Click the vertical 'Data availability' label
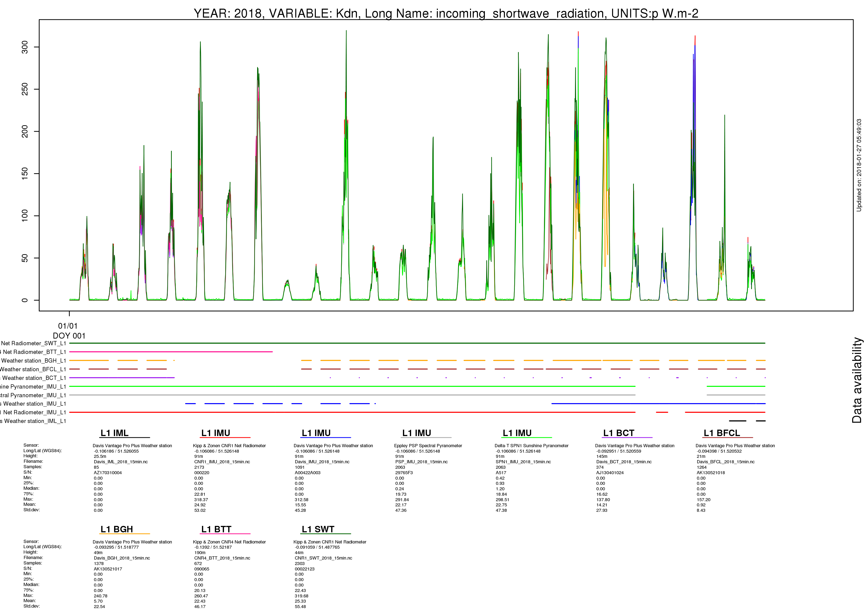868x614 pixels. click(x=857, y=380)
